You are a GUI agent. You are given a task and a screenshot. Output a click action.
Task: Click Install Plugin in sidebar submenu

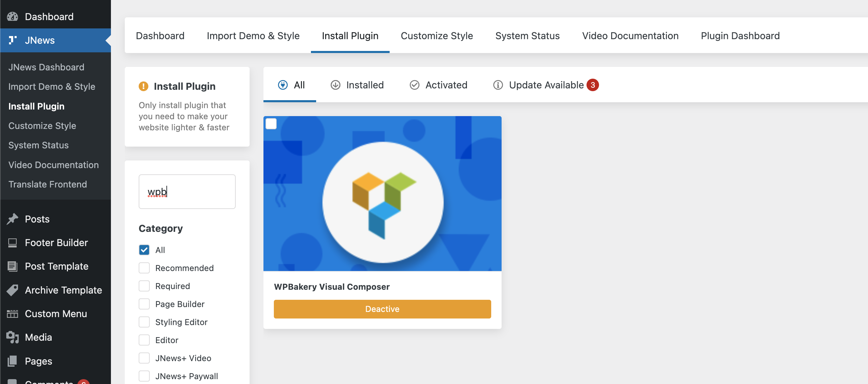pyautogui.click(x=36, y=106)
